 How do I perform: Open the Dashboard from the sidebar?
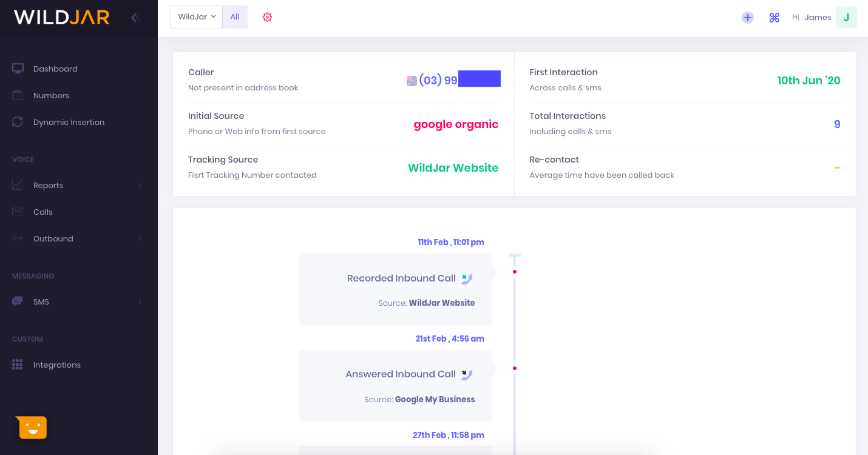point(55,69)
